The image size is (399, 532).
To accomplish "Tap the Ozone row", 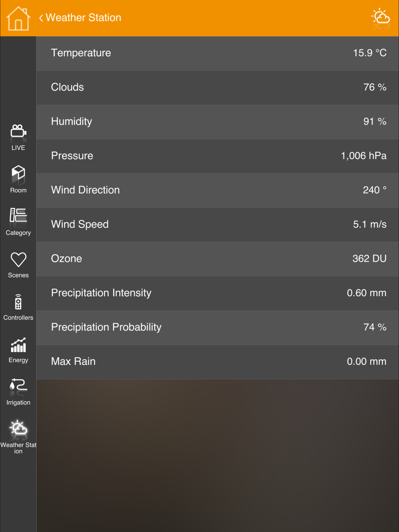I will (x=218, y=259).
